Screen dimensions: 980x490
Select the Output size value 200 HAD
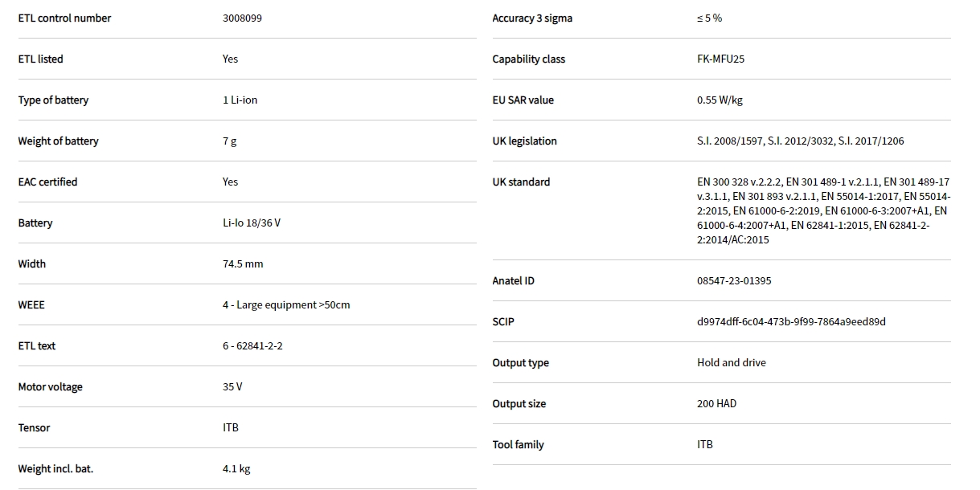(x=716, y=403)
